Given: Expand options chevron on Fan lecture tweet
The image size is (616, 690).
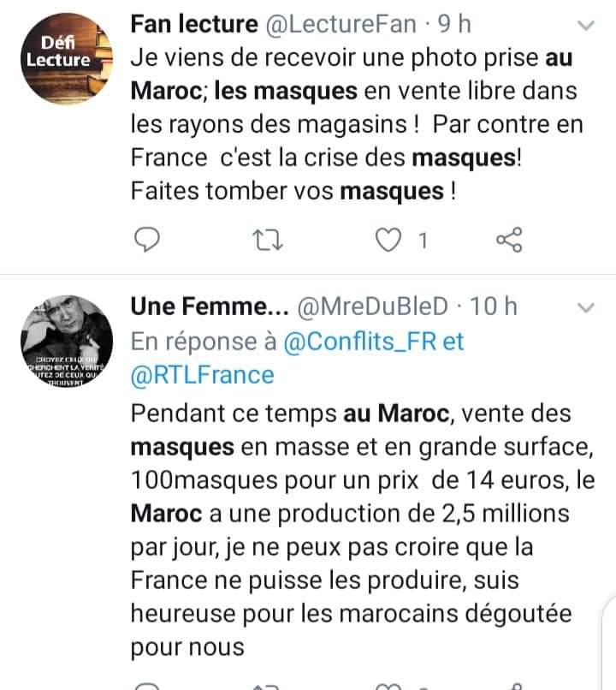Looking at the screenshot, I should 586,26.
